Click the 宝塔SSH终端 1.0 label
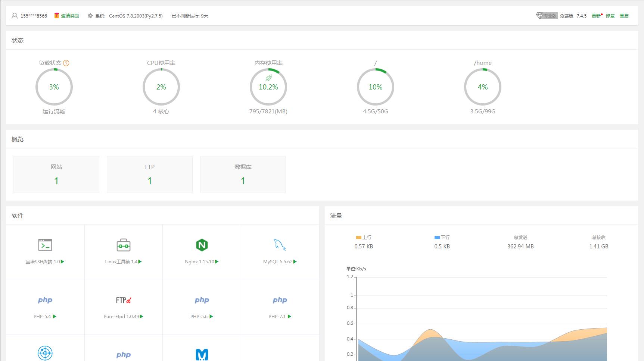Image resolution: width=644 pixels, height=361 pixels. tap(43, 262)
